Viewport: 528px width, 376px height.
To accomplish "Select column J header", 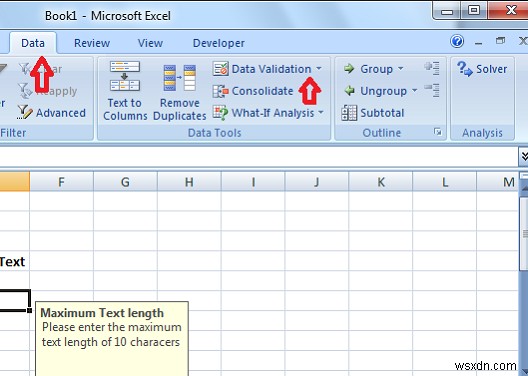I will pyautogui.click(x=317, y=182).
